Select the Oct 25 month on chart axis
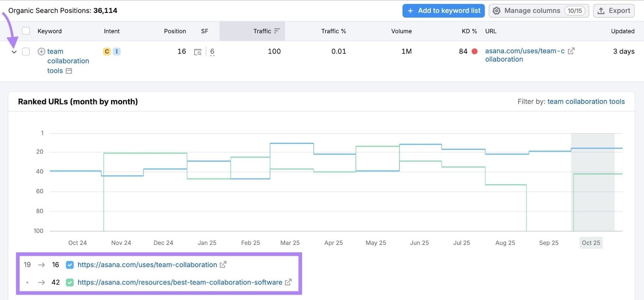Screen dimensions: 644x300 coord(590,243)
